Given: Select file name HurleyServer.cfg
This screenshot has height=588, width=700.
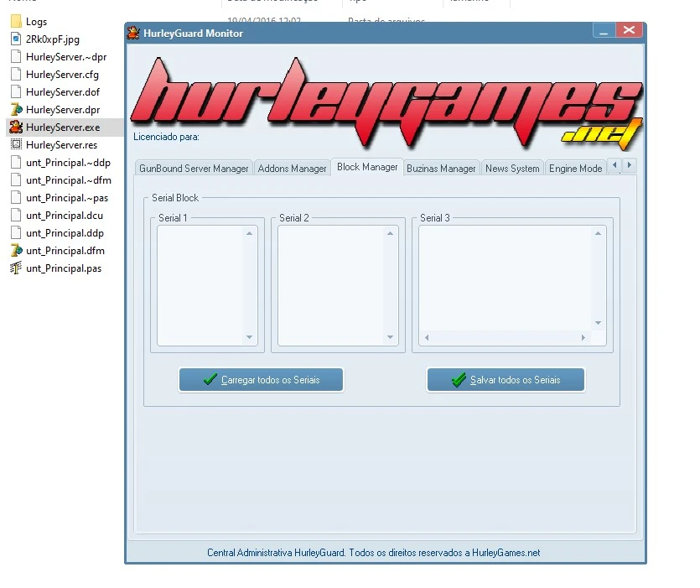Looking at the screenshot, I should click(62, 75).
